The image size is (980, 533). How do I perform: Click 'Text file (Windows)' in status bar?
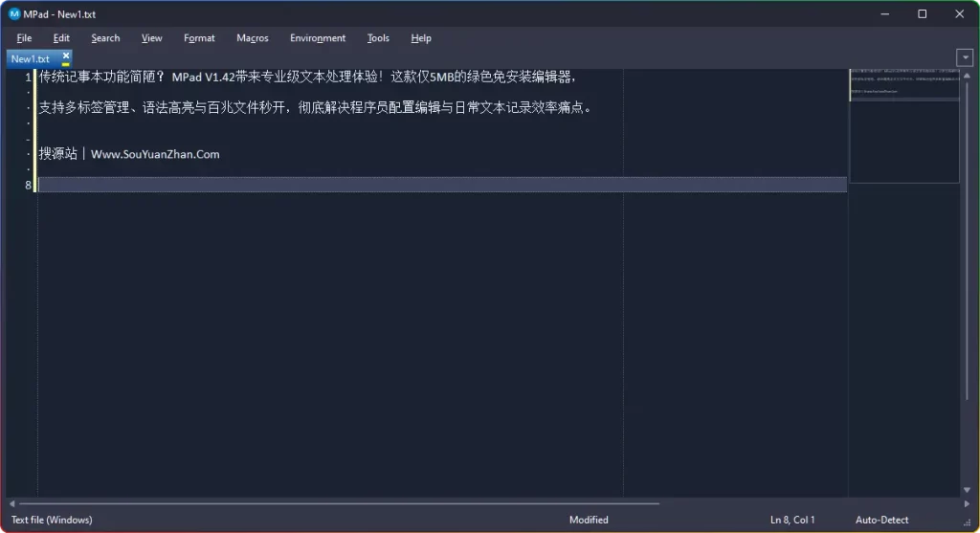52,520
